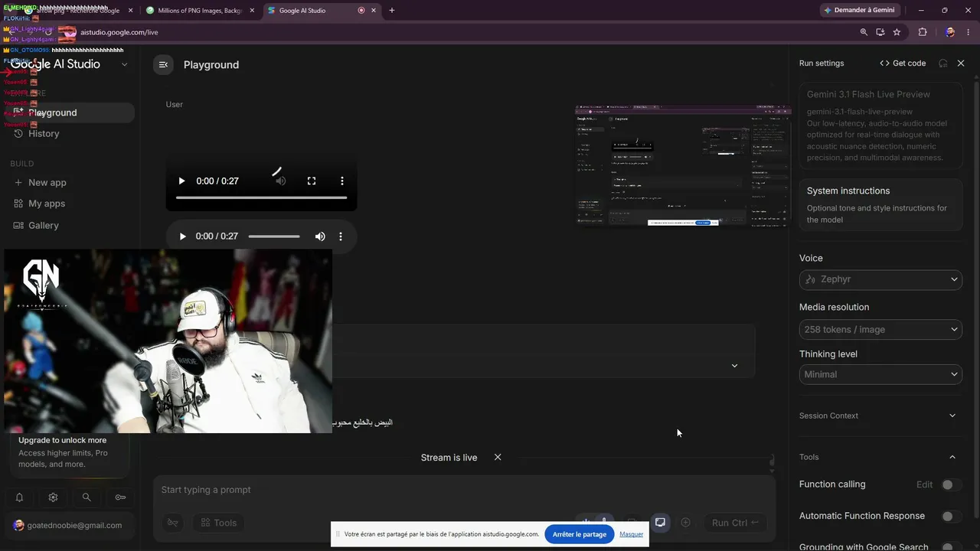Click the search magnifier icon in sidebar

pos(87,497)
